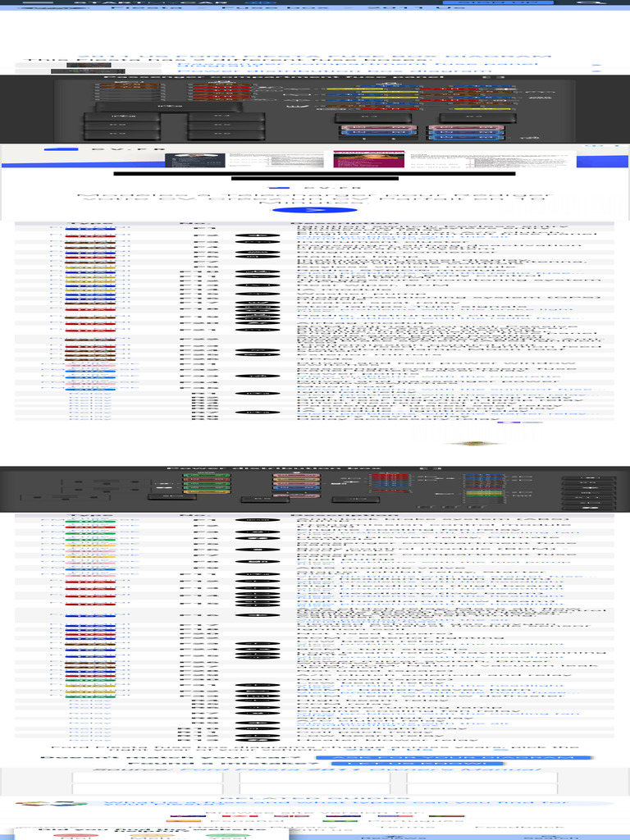Click the expand icon beside Power distribution box heading

pyautogui.click(x=431, y=468)
